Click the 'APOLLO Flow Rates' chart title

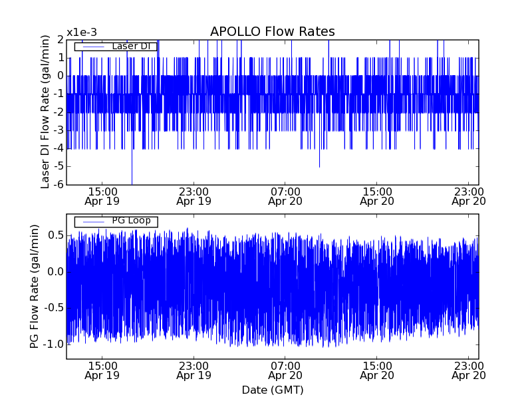tap(273, 31)
